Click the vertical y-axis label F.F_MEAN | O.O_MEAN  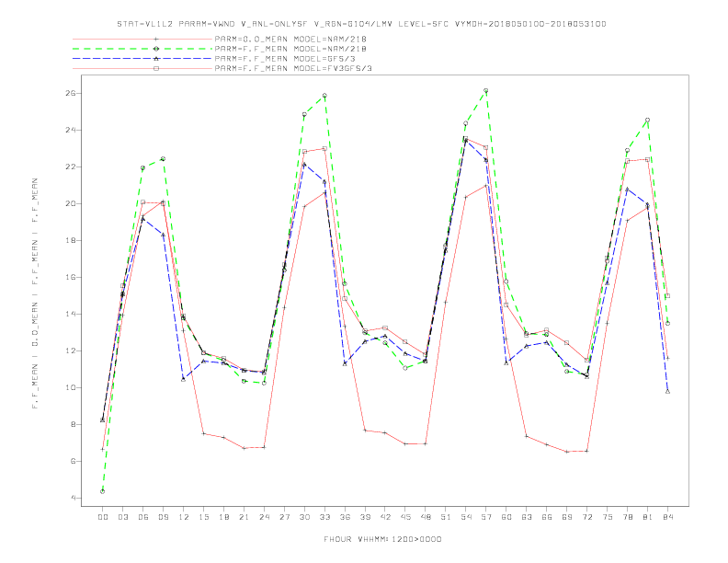[x=35, y=293]
